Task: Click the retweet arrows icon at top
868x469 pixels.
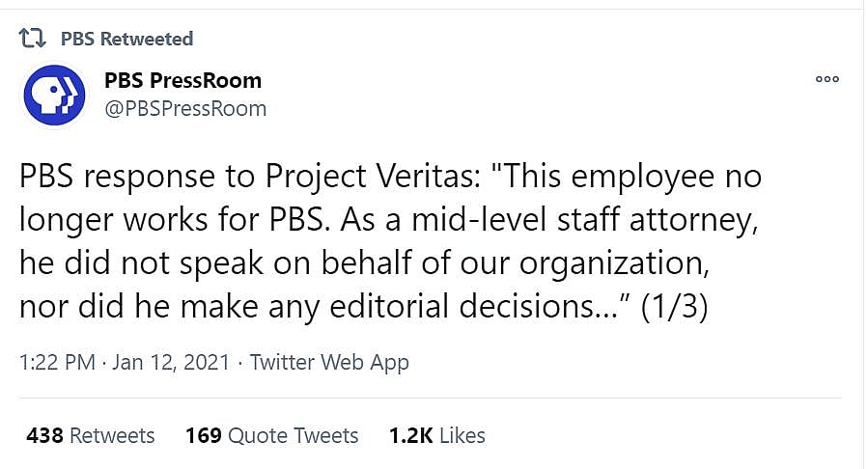Action: pos(32,39)
